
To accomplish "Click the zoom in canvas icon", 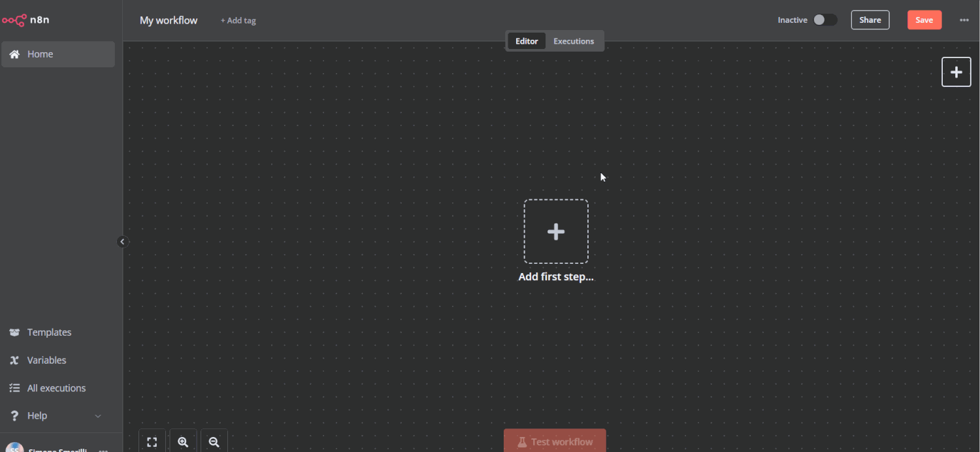I will [183, 441].
